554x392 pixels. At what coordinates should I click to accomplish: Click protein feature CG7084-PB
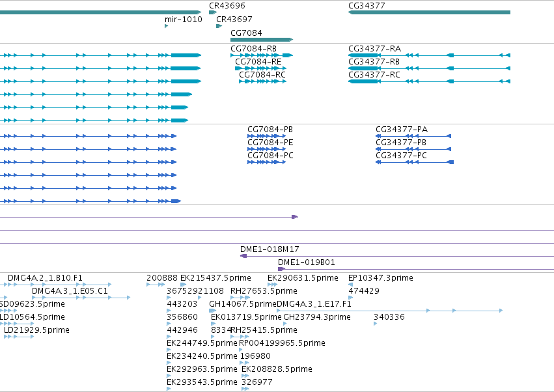[x=270, y=130]
